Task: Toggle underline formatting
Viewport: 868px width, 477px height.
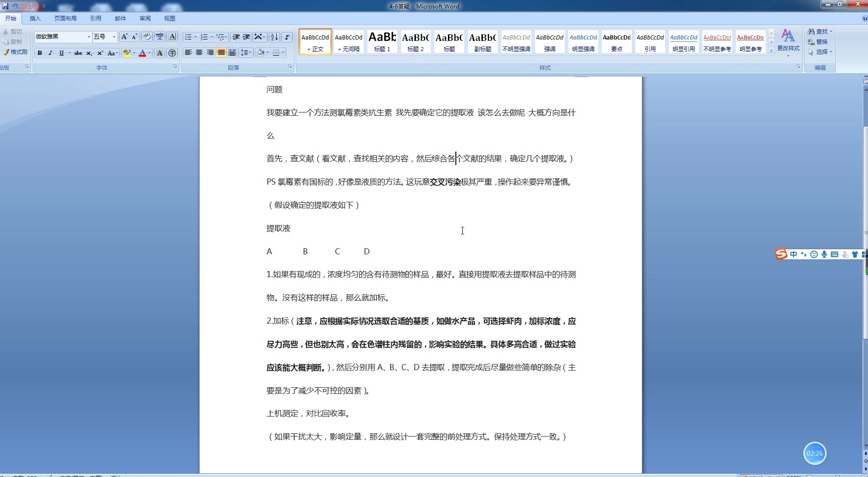Action: point(61,53)
